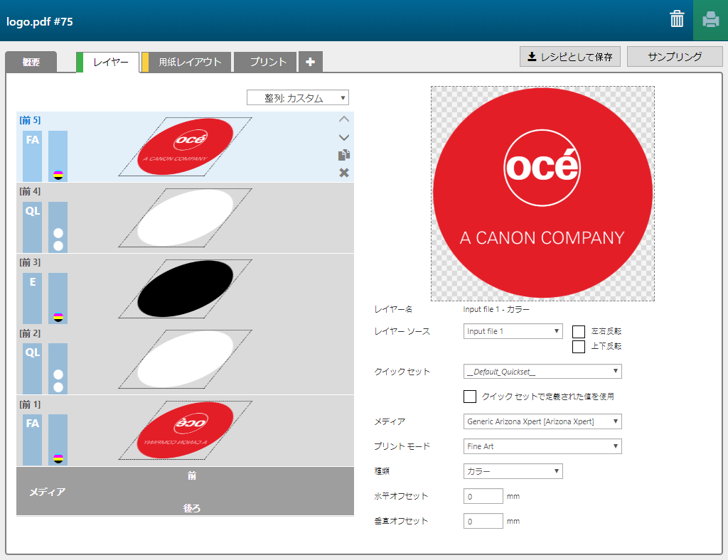Click the [前 2] layer label
This screenshot has width=728, height=560.
pyautogui.click(x=30, y=333)
